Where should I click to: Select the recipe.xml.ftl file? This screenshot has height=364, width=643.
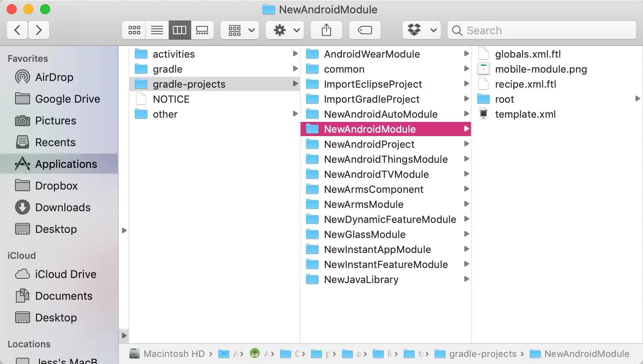557,84
